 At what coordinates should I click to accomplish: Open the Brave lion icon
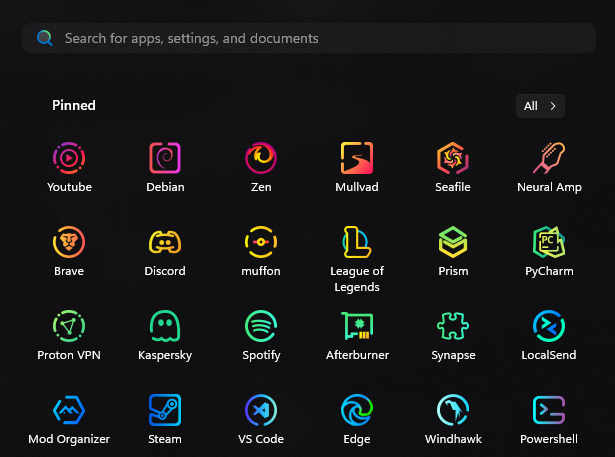click(x=69, y=242)
